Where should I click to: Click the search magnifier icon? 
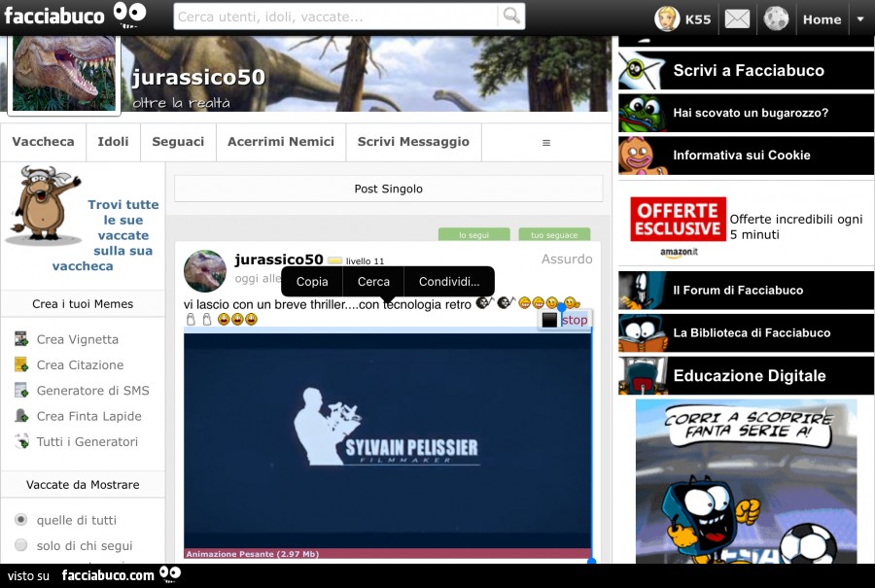tap(510, 16)
